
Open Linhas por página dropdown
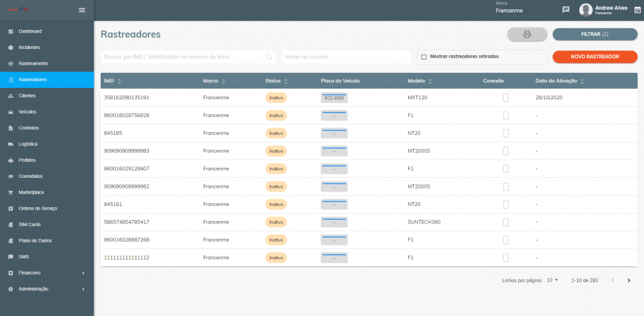[552, 280]
